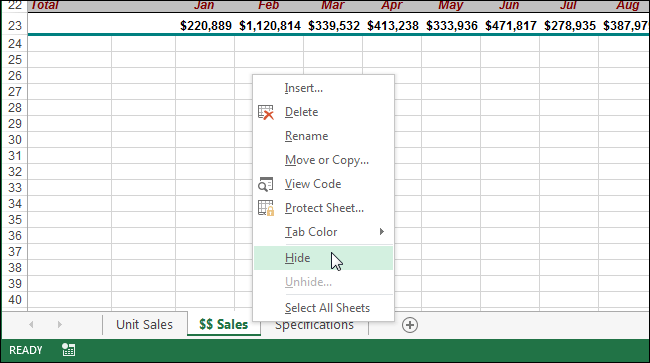Select row 24 header
The width and height of the screenshot is (650, 363).
15,44
